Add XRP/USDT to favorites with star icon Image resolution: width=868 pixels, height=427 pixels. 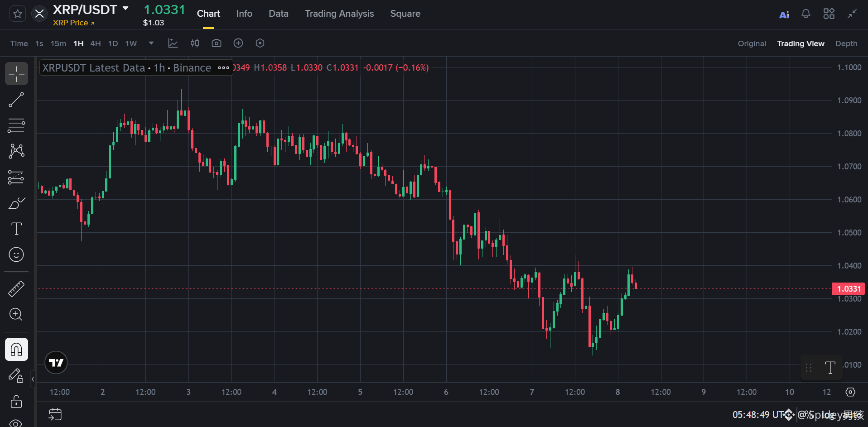(x=18, y=14)
